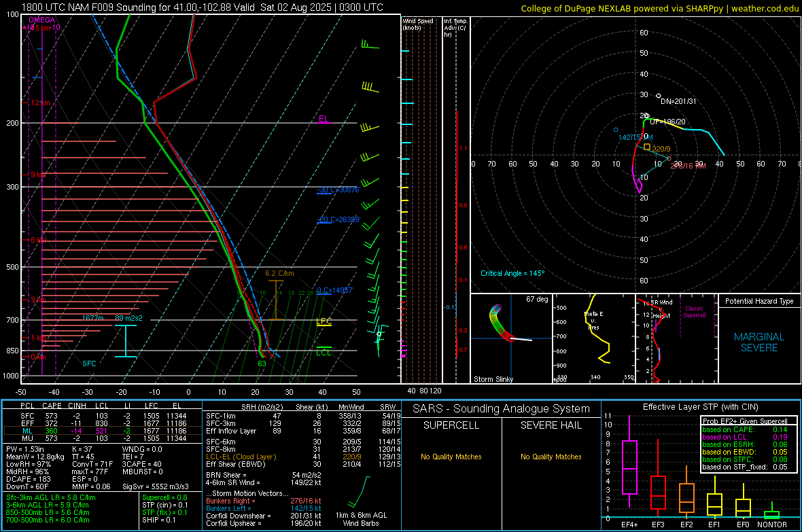Click the orange '220/9' hodograph label
802x532 pixels.
coord(661,149)
